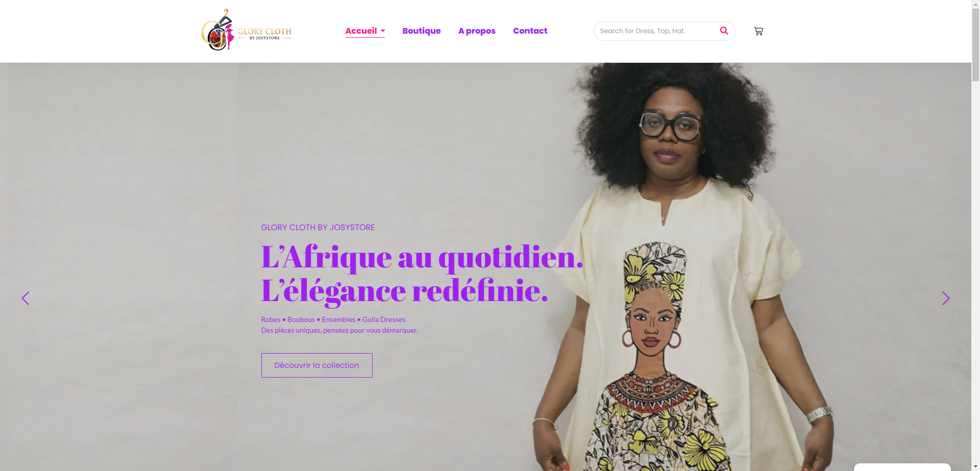Click the white popup widget at bottom right
This screenshot has width=980, height=471.
(902, 467)
